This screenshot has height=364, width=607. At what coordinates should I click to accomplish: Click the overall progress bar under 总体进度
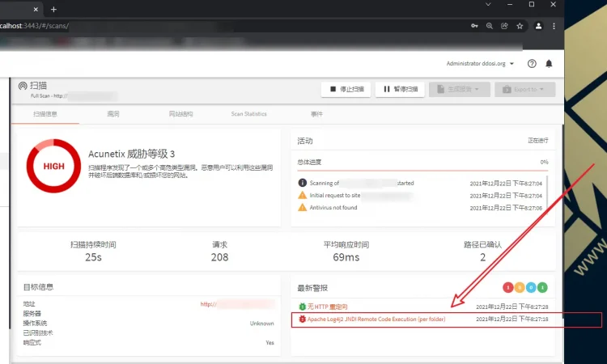pos(422,170)
